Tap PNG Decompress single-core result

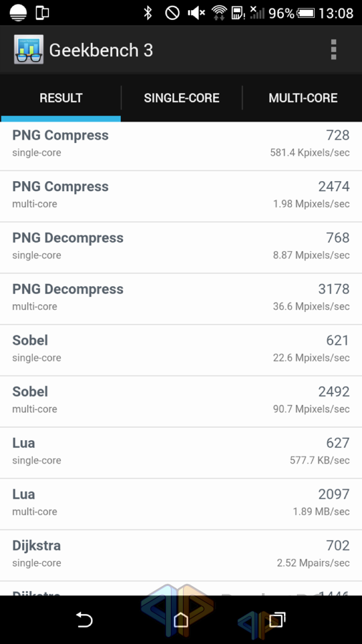(181, 248)
